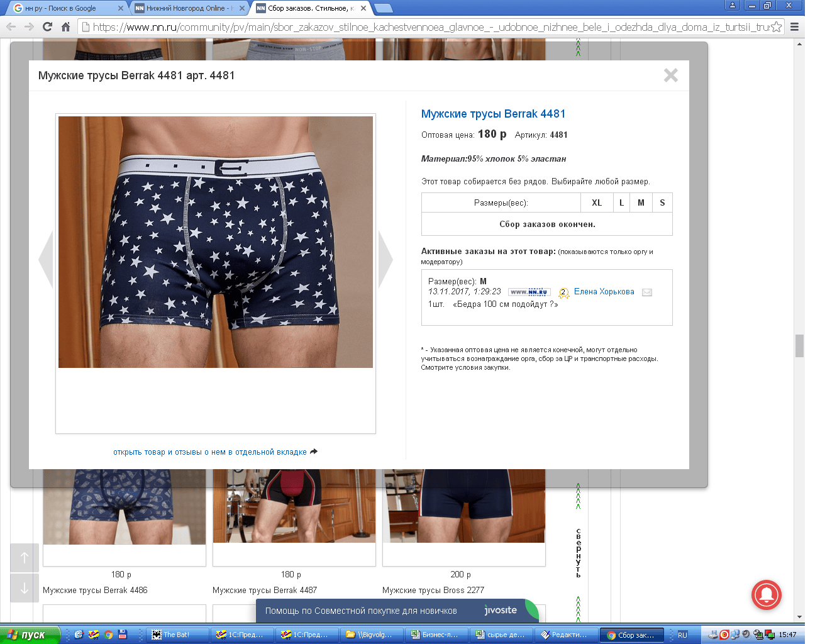Close the 'Нижний Новгород Online' tab
The width and height of the screenshot is (820, 644).
(x=242, y=8)
